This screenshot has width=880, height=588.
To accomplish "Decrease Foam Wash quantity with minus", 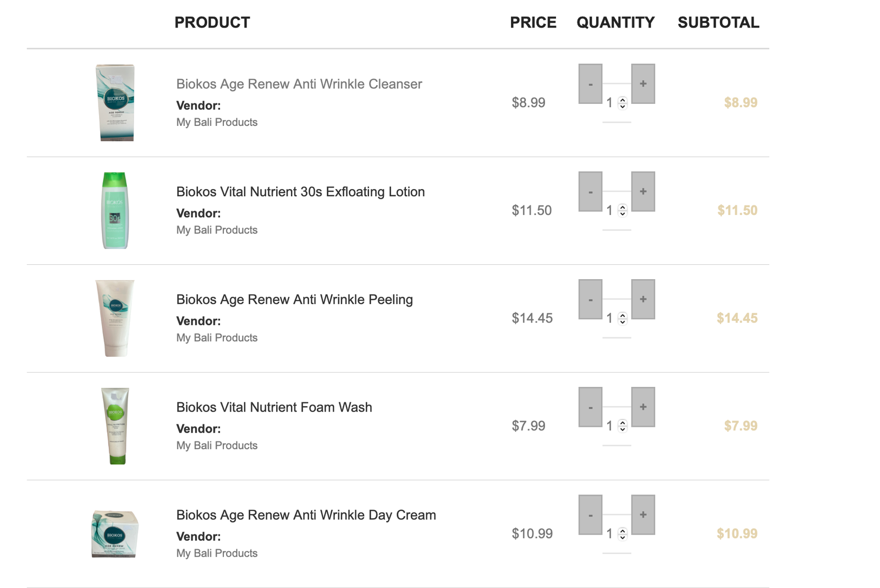I will click(590, 407).
